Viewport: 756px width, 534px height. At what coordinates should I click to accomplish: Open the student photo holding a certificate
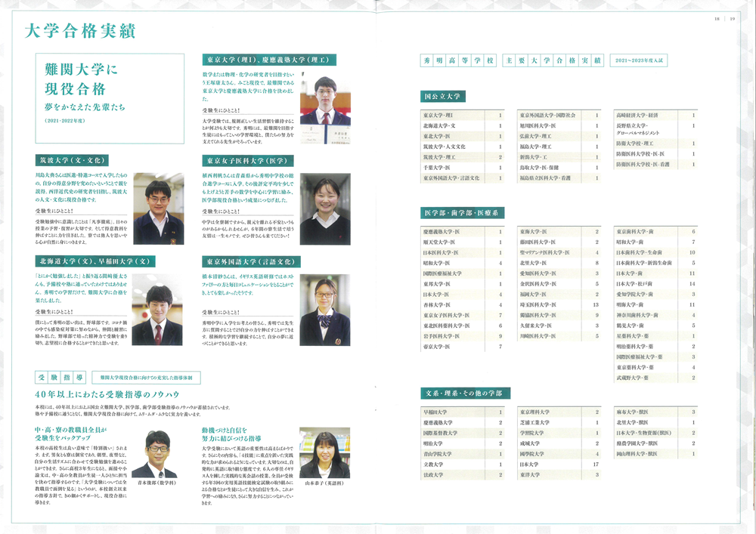point(325,108)
